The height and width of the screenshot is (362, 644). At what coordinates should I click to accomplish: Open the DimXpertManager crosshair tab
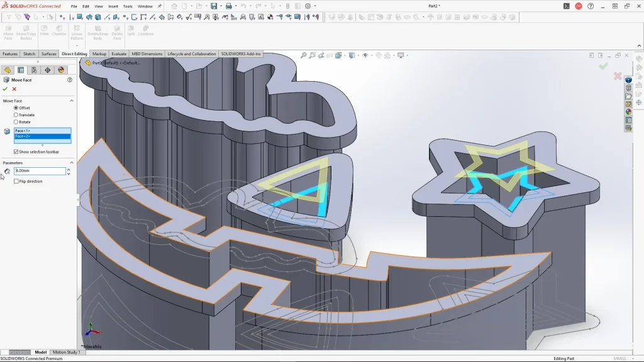[48, 70]
